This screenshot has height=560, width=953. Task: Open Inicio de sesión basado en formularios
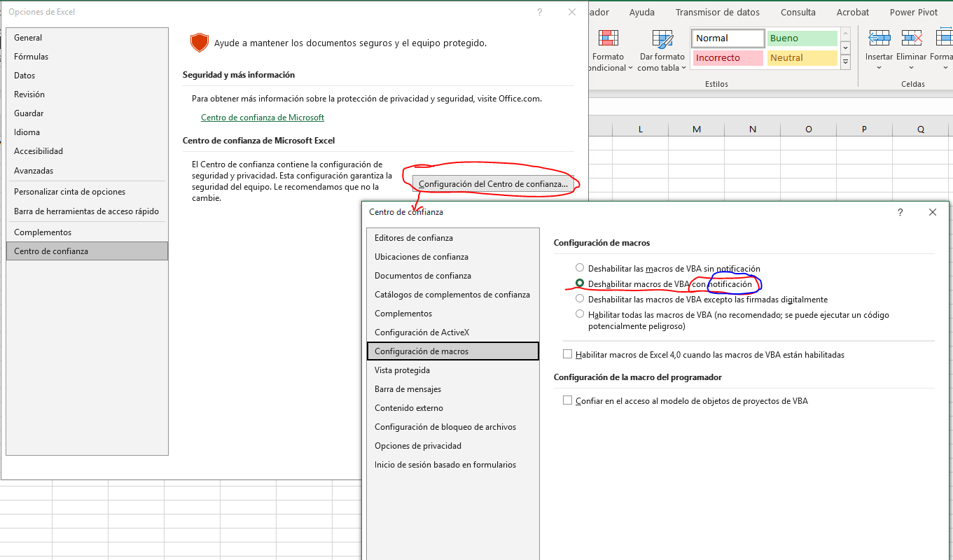[453, 465]
